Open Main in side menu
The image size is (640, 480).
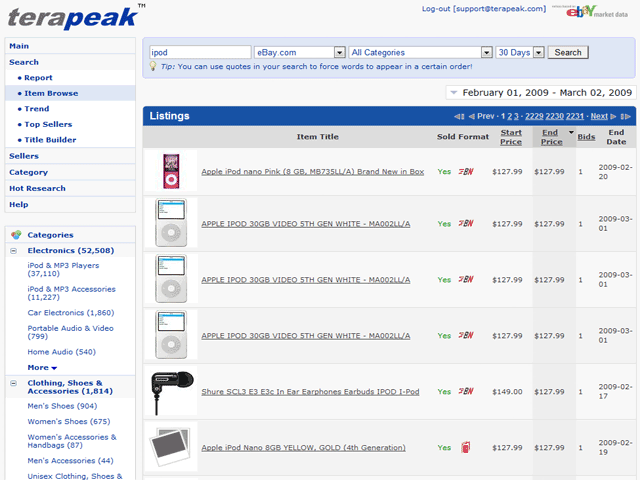(19, 46)
